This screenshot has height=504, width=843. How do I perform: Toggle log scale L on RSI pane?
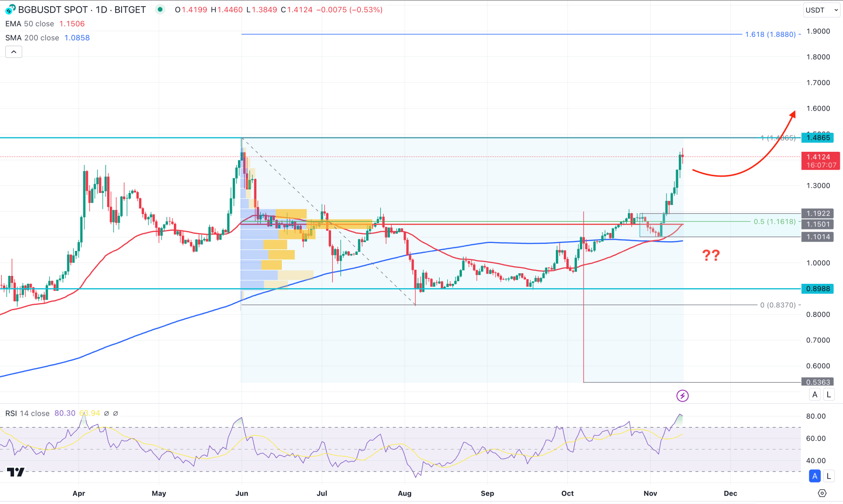(x=829, y=475)
